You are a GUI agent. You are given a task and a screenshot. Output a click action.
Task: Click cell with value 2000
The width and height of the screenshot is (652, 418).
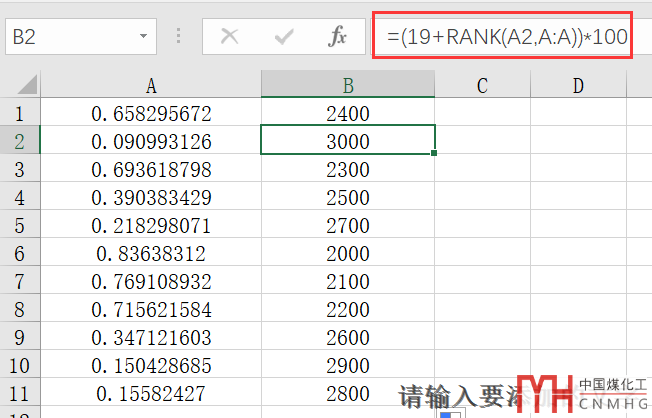(x=348, y=252)
